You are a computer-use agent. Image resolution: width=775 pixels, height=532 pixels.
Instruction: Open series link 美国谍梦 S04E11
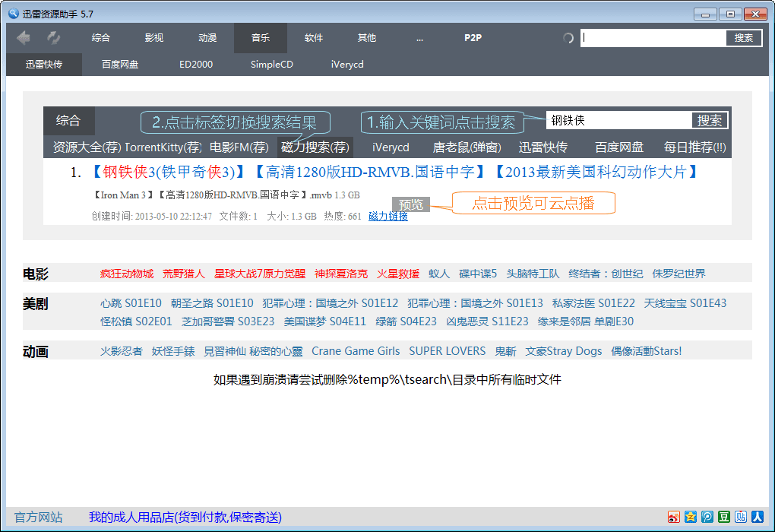[324, 321]
